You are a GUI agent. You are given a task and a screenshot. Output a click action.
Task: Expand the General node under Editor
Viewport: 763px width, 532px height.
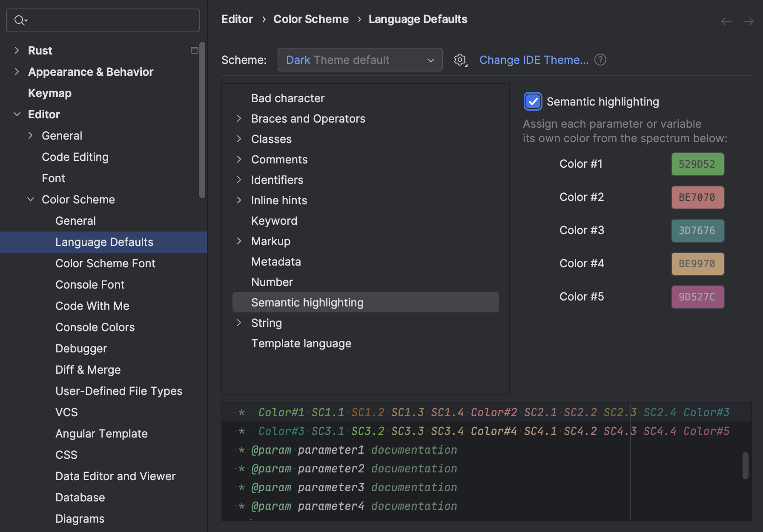tap(30, 135)
